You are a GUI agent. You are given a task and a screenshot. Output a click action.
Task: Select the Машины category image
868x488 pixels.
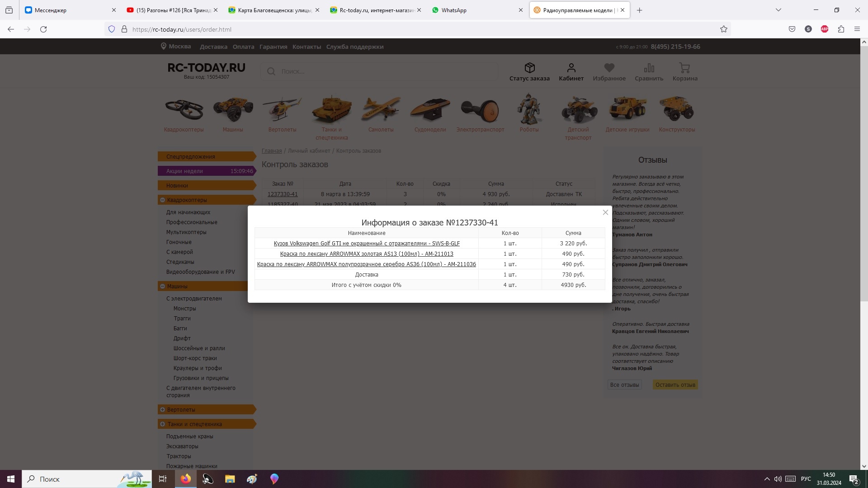(233, 109)
